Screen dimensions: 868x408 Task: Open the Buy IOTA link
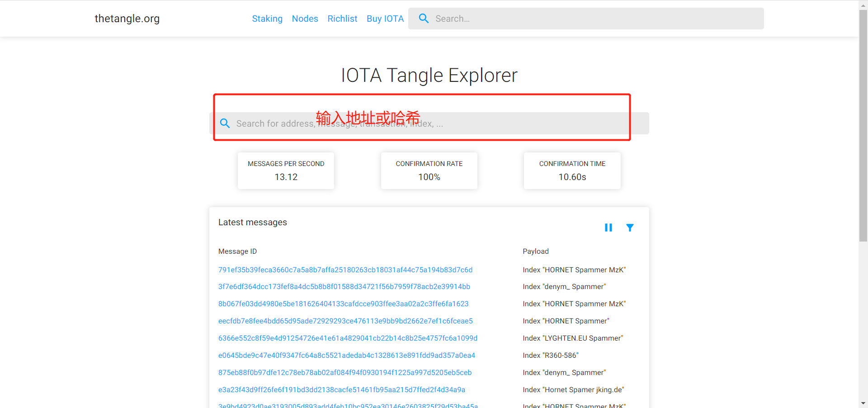[x=385, y=19]
